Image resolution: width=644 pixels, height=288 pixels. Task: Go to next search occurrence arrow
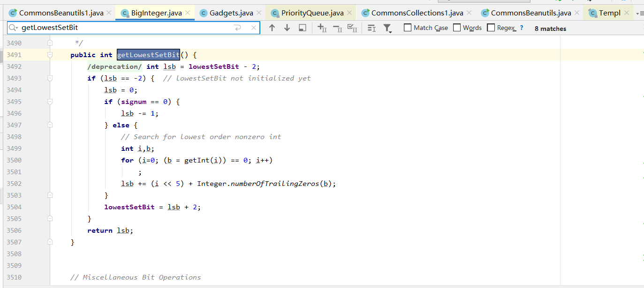click(287, 28)
